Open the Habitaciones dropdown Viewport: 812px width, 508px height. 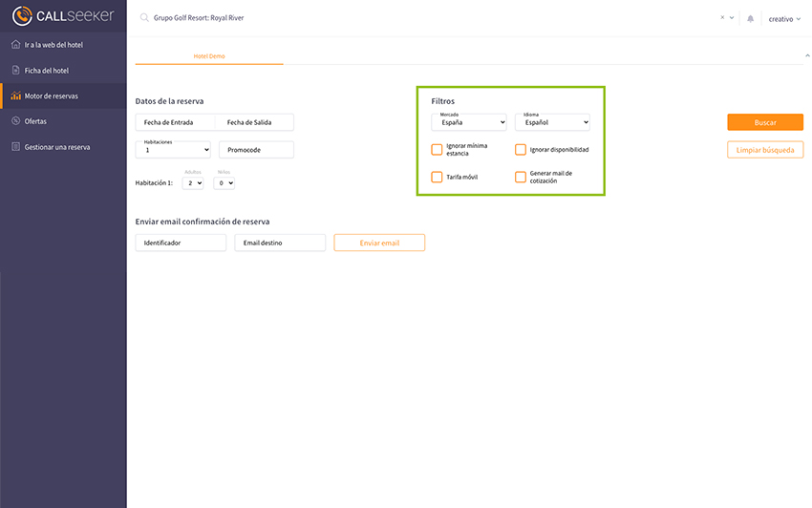(173, 150)
